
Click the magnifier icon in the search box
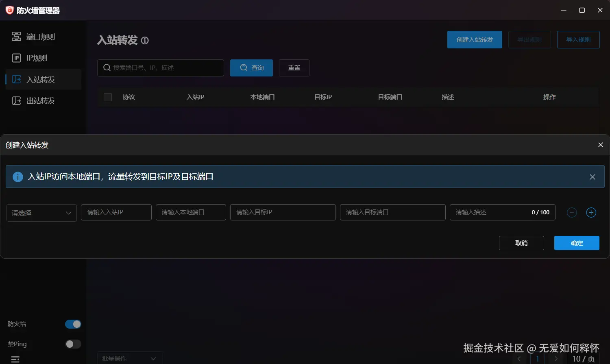(x=107, y=68)
